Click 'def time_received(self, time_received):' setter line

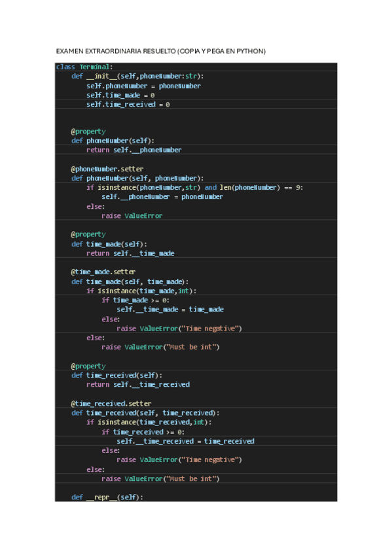[x=145, y=413]
